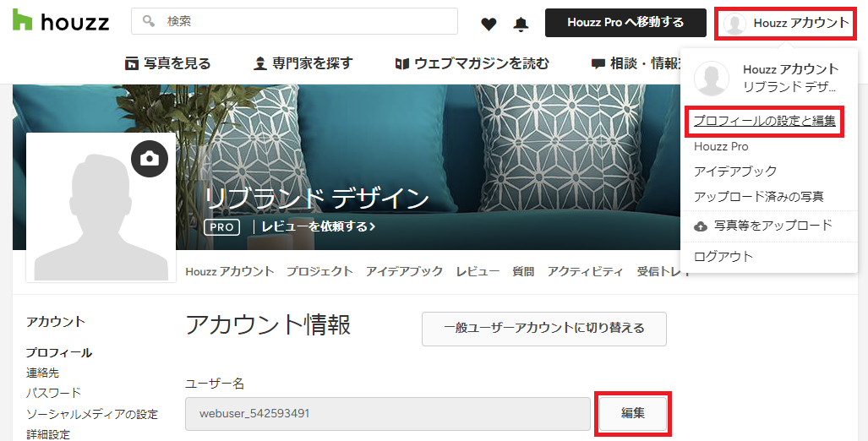This screenshot has height=441, width=868.
Task: Open 写真を見る navigation menu
Action: tap(167, 63)
